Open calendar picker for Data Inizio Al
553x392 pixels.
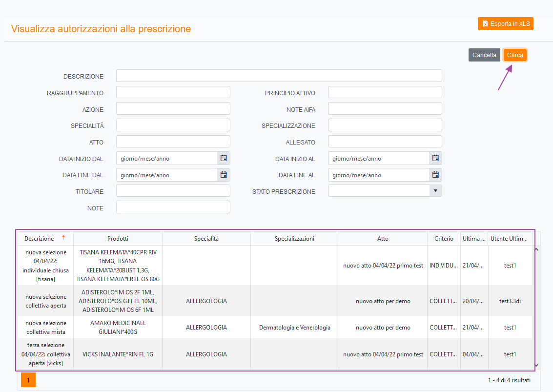[435, 158]
